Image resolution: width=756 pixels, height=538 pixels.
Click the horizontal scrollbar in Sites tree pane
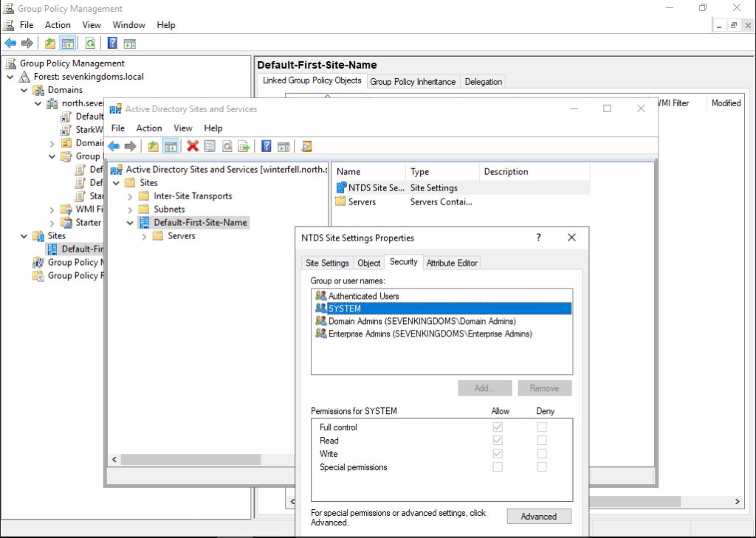[191, 459]
